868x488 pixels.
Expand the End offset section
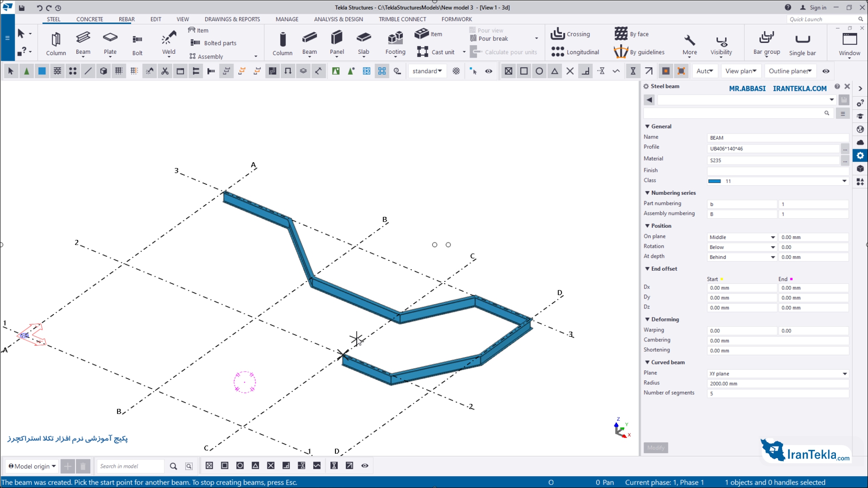click(647, 268)
